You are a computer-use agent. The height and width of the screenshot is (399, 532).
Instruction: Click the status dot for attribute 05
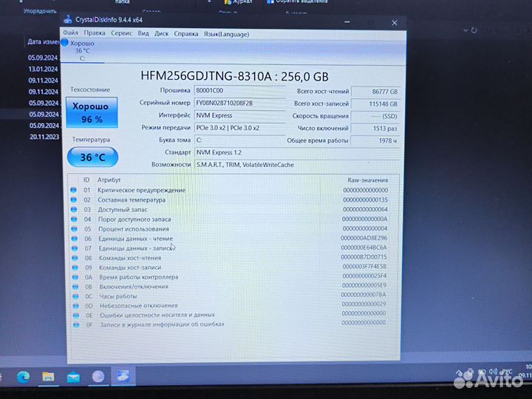(x=74, y=228)
